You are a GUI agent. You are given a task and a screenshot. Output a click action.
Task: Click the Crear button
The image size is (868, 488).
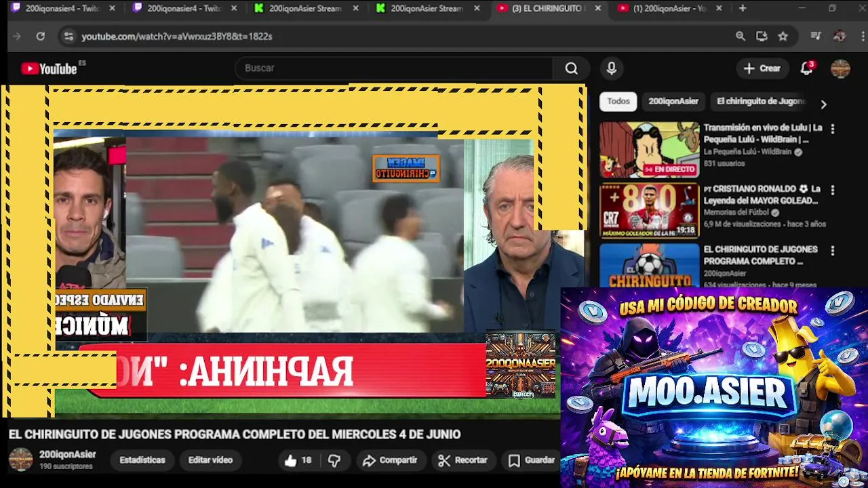[762, 68]
